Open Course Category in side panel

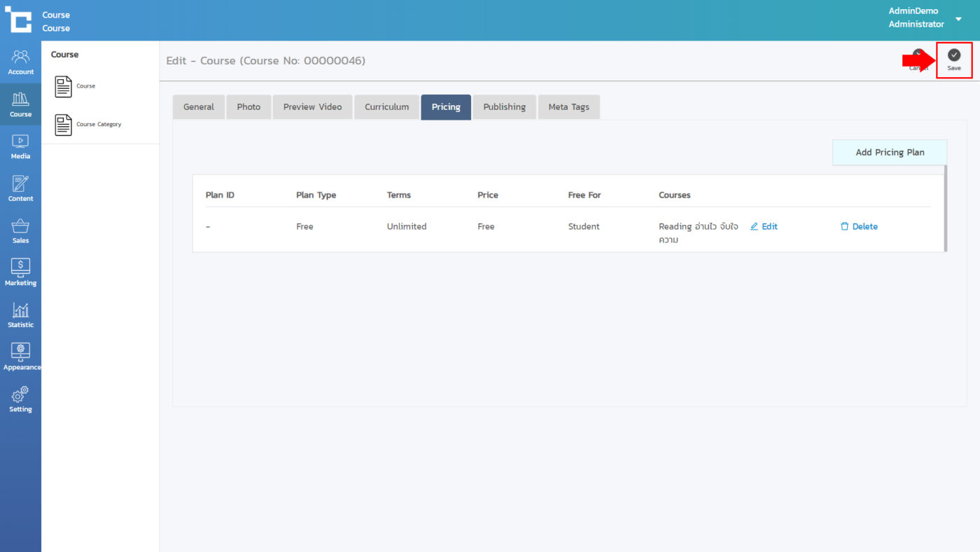tap(98, 125)
